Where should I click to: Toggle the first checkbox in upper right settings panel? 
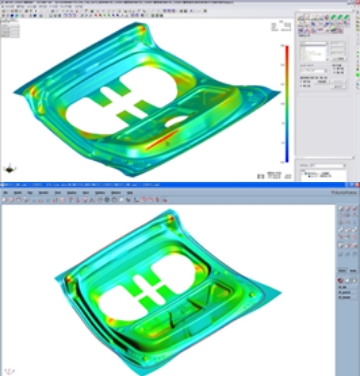[x=301, y=81]
